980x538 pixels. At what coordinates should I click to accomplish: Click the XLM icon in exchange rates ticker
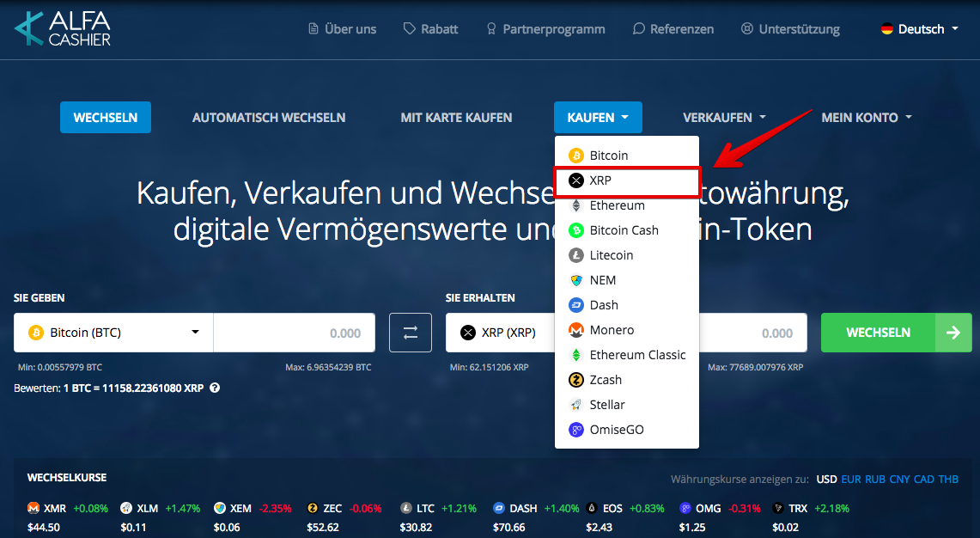(126, 508)
